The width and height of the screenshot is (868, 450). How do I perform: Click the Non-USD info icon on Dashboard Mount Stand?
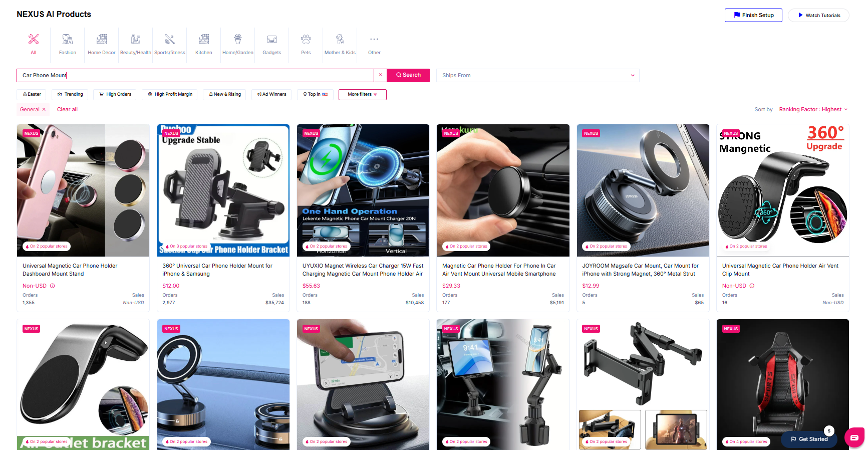pos(53,286)
